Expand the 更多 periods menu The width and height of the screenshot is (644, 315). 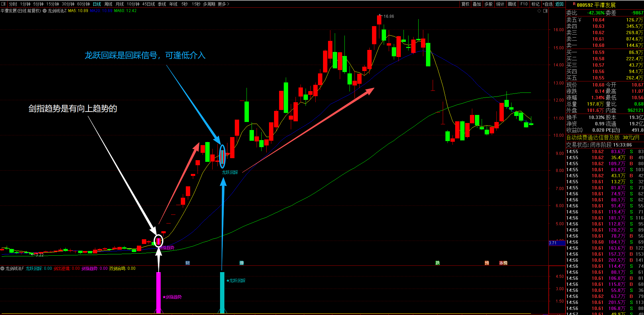coord(224,4)
